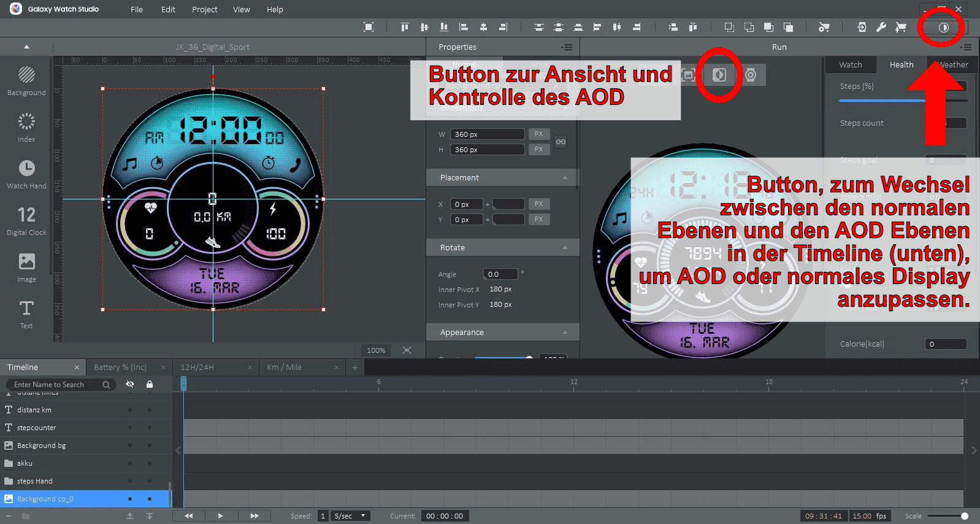Viewport: 980px width, 524px height.
Task: Click the timeline right scroll chevron
Action: tap(974, 450)
